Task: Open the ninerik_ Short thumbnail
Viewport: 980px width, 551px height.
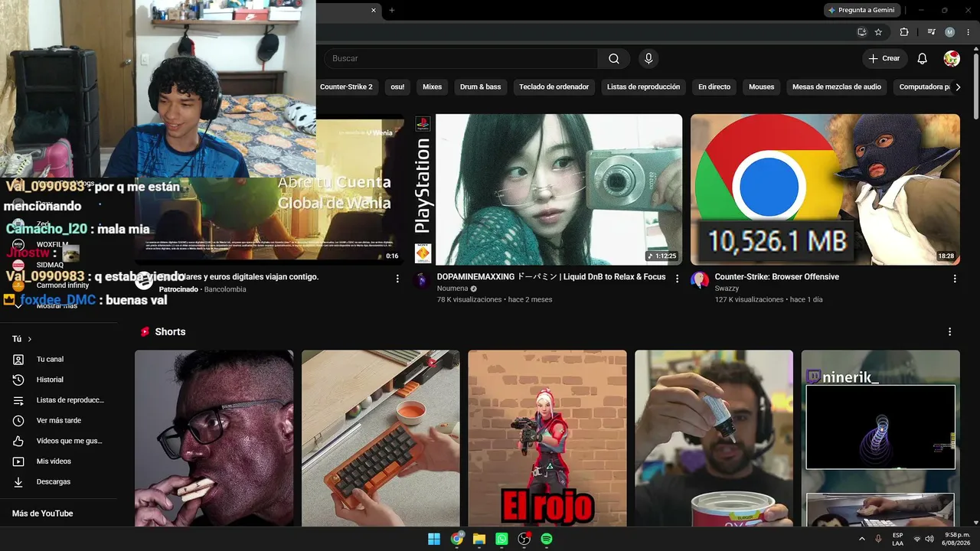Action: click(880, 439)
